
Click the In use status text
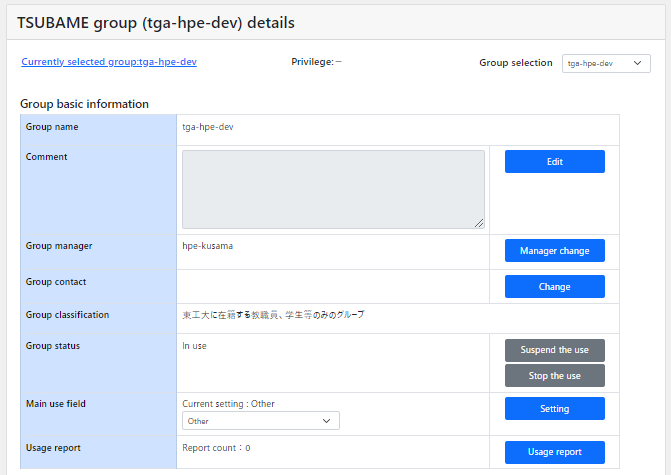[x=194, y=346]
